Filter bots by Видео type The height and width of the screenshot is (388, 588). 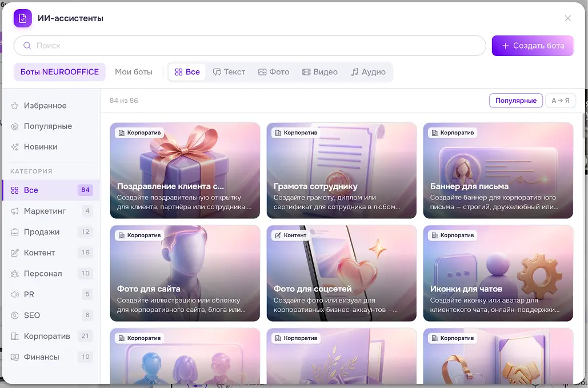320,72
